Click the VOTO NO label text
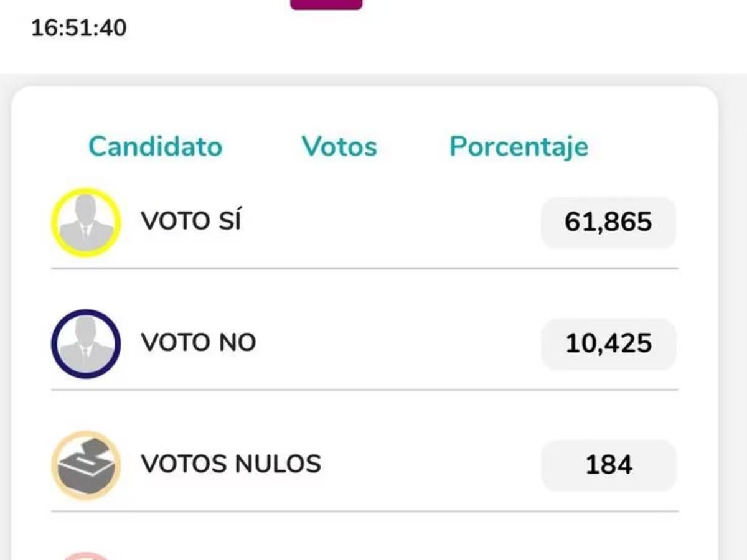 coord(198,343)
